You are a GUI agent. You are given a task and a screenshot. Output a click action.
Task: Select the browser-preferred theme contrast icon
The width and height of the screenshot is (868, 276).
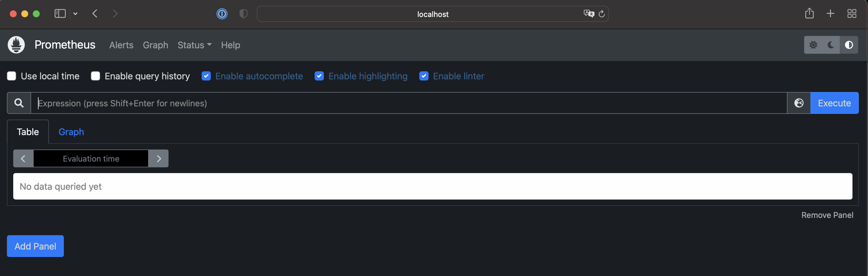(x=849, y=45)
